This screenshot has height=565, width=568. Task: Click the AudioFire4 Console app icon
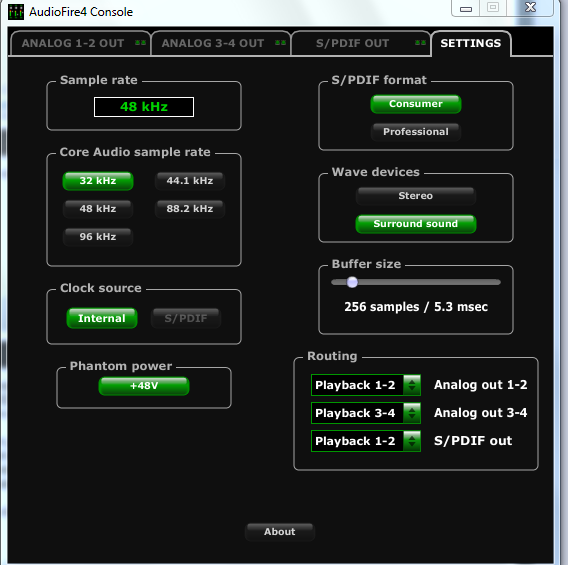[x=16, y=12]
